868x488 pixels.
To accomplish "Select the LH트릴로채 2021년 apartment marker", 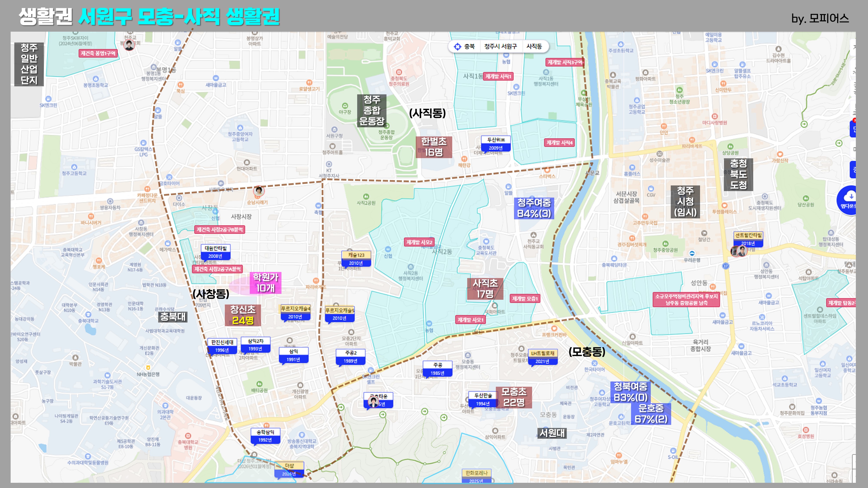I will (542, 357).
